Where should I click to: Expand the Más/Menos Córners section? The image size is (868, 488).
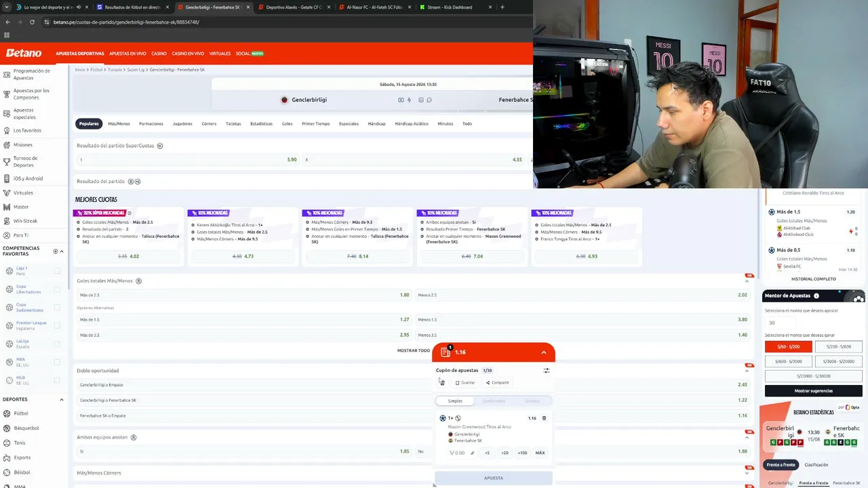(x=747, y=473)
